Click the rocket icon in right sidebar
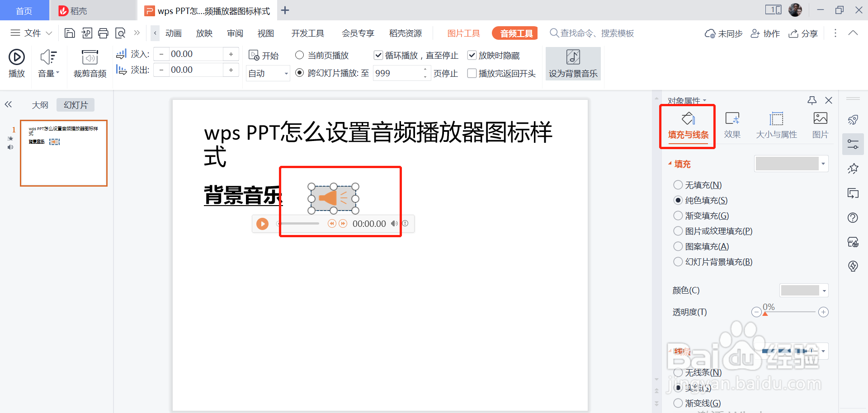This screenshot has width=868, height=413. coord(853,120)
